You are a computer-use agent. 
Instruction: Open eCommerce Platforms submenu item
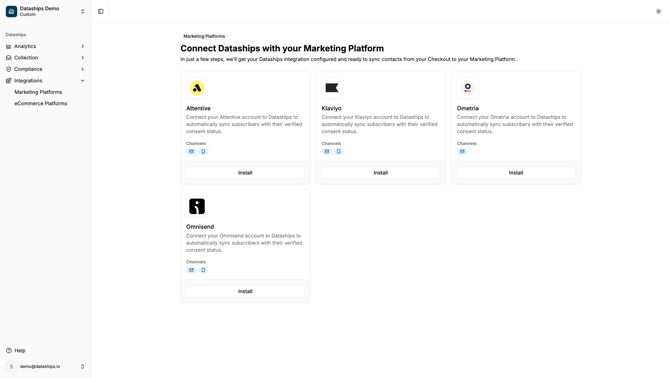click(x=41, y=103)
